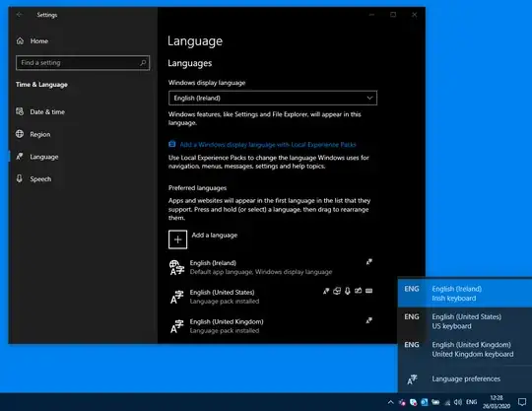532x411 pixels.
Task: Click the Time & Language heading
Action: coord(41,85)
